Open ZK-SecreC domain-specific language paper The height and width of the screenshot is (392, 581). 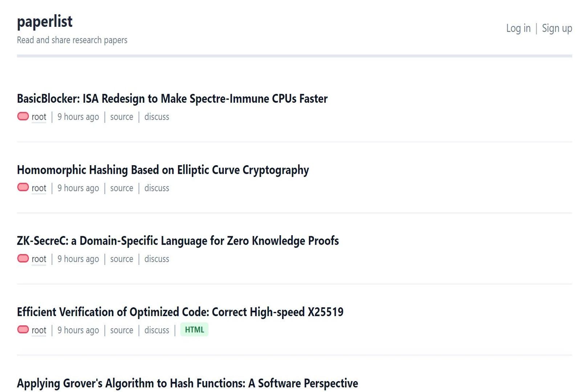click(178, 240)
